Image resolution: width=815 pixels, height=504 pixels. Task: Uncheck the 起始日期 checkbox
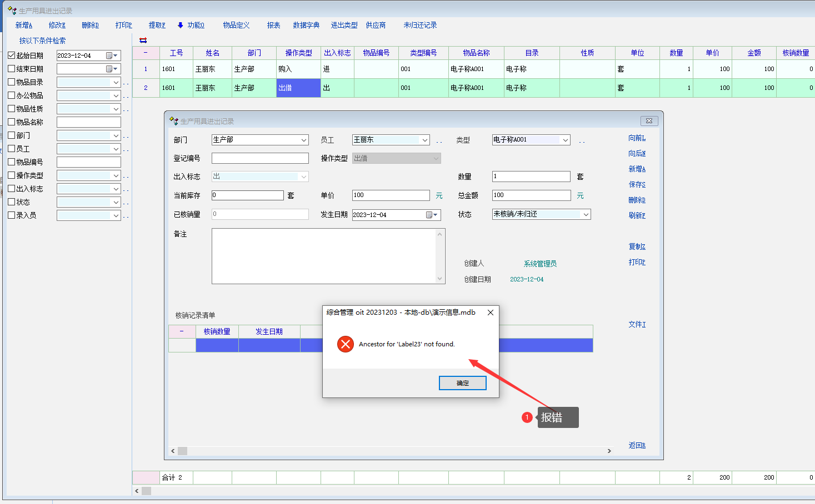click(x=12, y=56)
